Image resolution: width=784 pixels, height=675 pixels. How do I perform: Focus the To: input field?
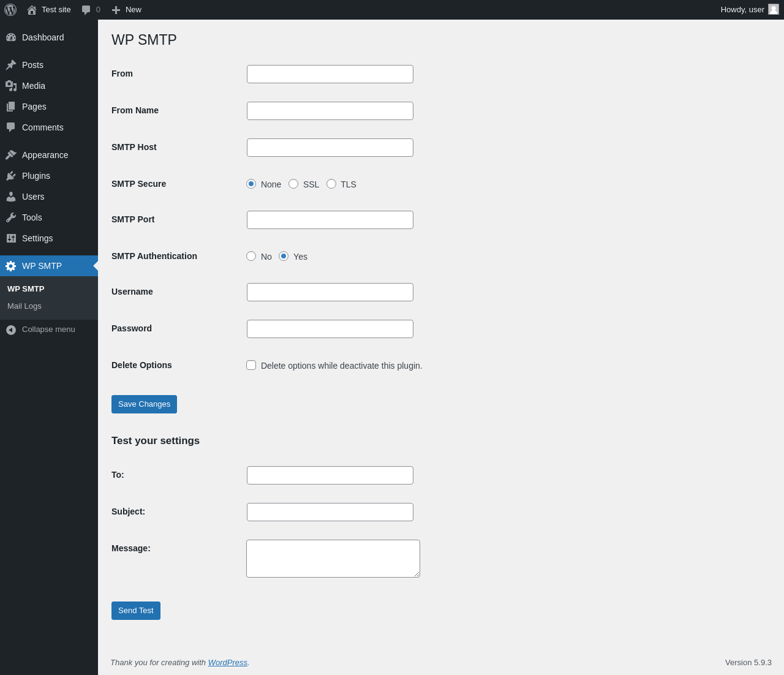pos(330,475)
